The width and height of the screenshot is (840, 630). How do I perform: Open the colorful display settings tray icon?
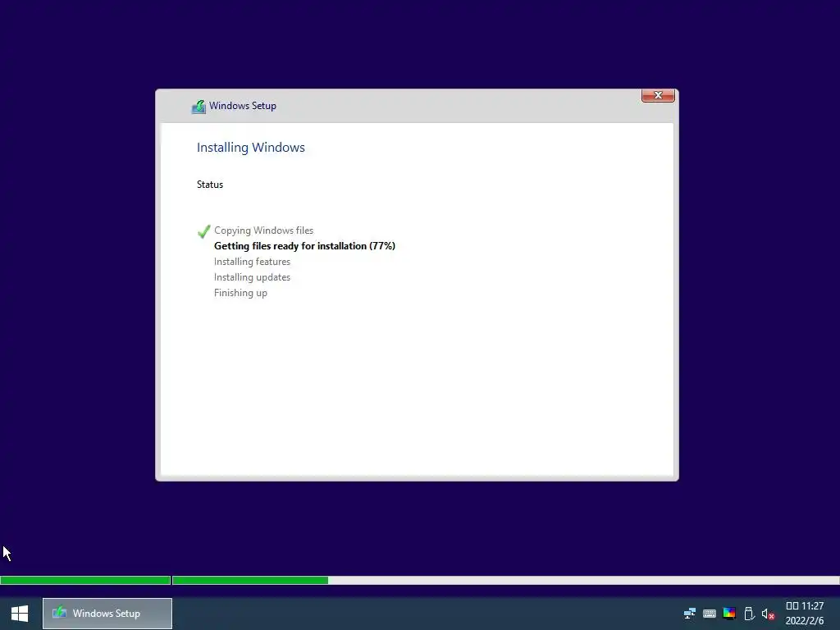(729, 614)
